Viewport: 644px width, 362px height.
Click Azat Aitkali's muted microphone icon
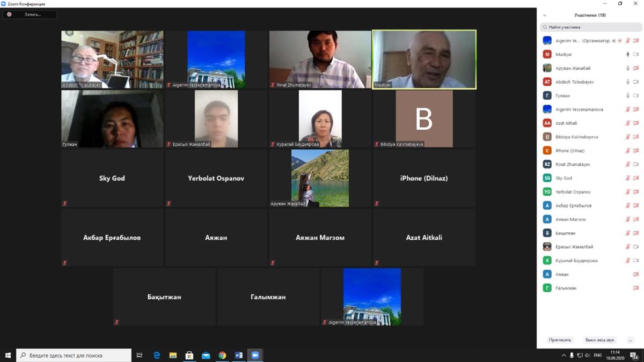point(627,123)
